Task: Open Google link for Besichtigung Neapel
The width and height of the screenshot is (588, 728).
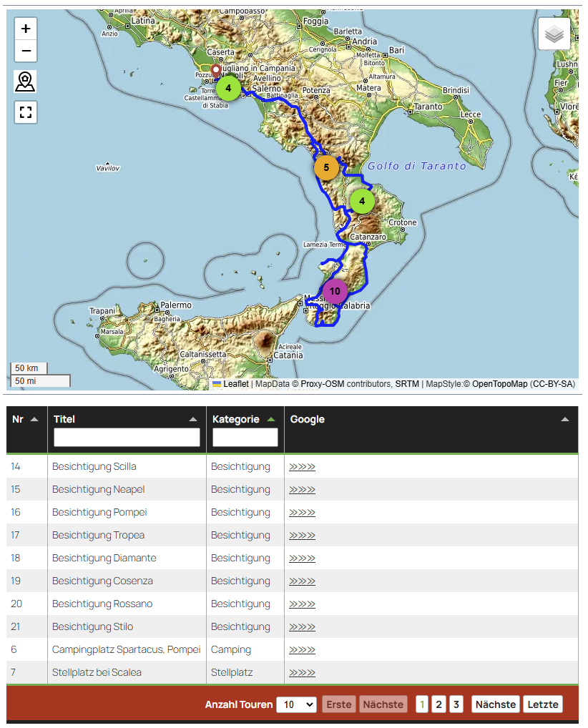Action: (x=302, y=489)
